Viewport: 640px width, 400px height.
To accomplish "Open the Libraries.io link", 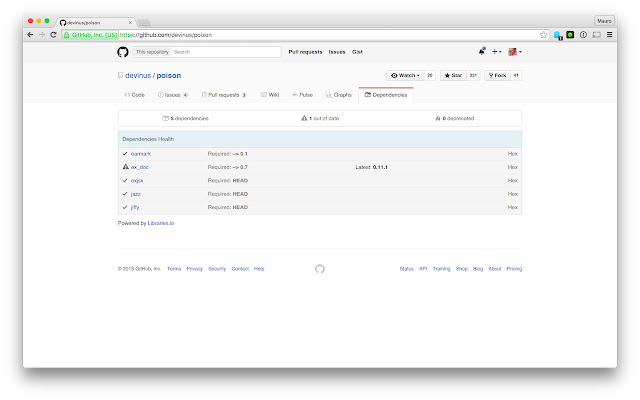I will 161,223.
